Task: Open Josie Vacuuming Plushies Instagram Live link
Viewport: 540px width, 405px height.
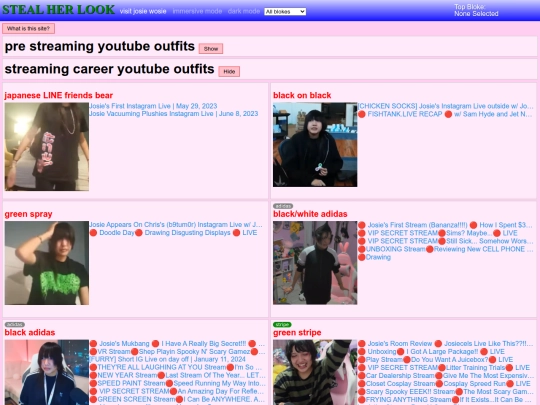Action: tap(174, 114)
